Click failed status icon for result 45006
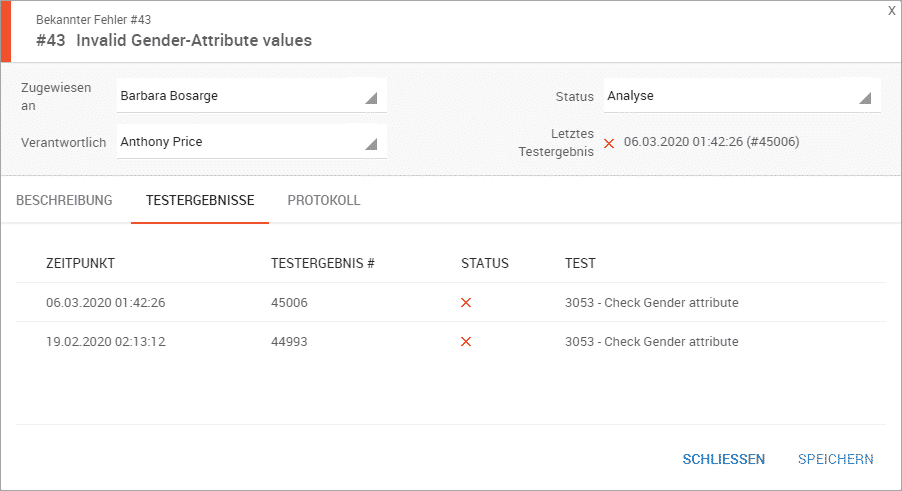 point(466,303)
